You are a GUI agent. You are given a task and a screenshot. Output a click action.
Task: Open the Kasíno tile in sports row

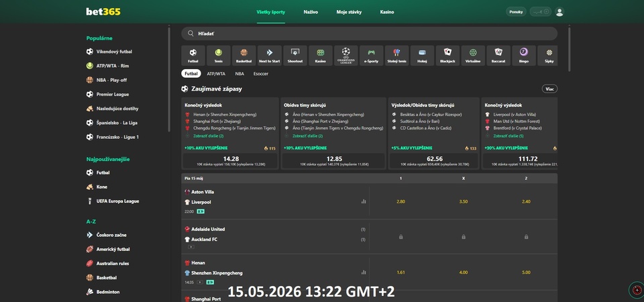(321, 56)
